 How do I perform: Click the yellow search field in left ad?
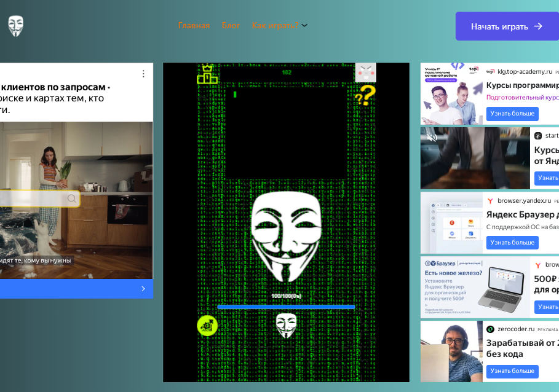point(39,198)
